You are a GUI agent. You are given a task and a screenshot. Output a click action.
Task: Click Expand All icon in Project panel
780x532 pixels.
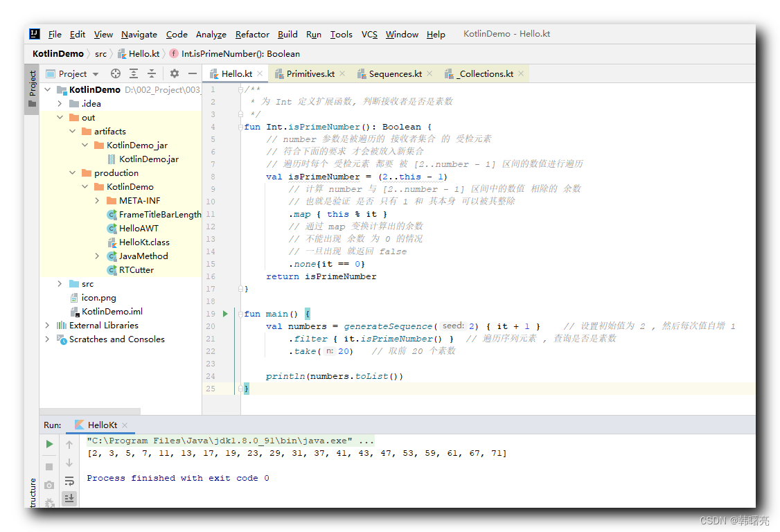134,73
